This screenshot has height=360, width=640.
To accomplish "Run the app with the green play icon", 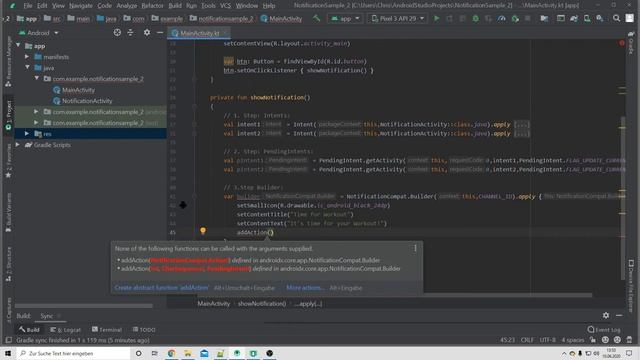I will [x=437, y=18].
